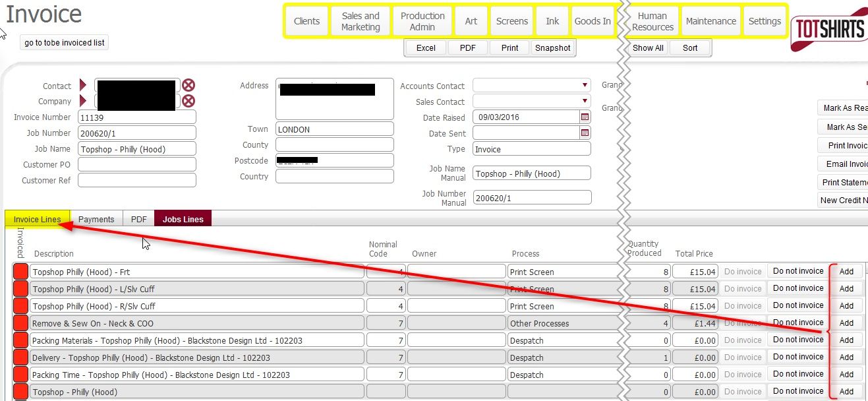This screenshot has height=401, width=868.
Task: Expand the Sales Contact dropdown
Action: pos(585,102)
